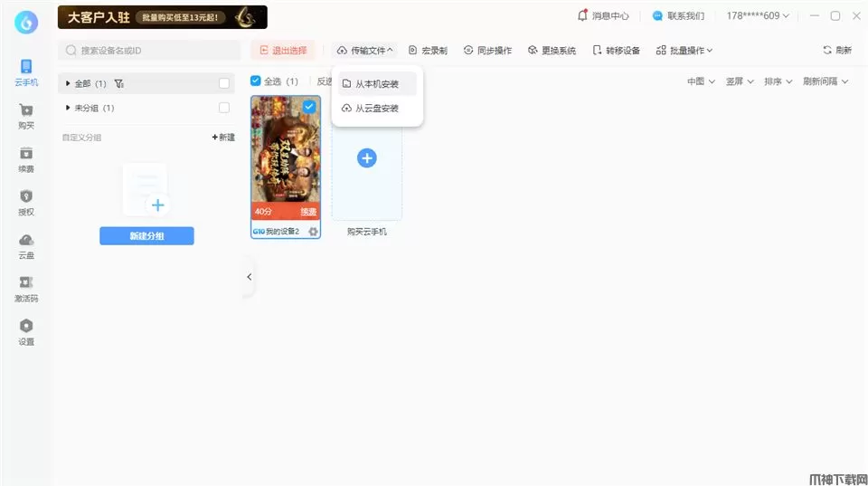Click the 搜索设备名或ID search field
868x486 pixels.
(x=149, y=51)
